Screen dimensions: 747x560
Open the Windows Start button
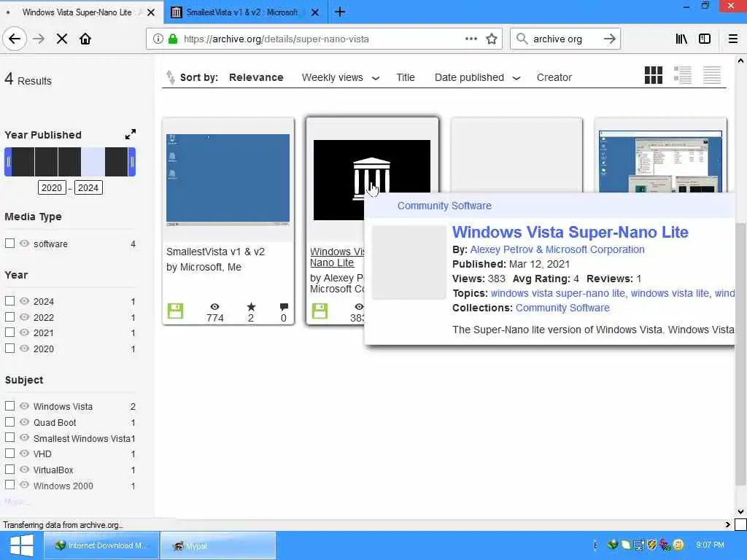point(21,545)
